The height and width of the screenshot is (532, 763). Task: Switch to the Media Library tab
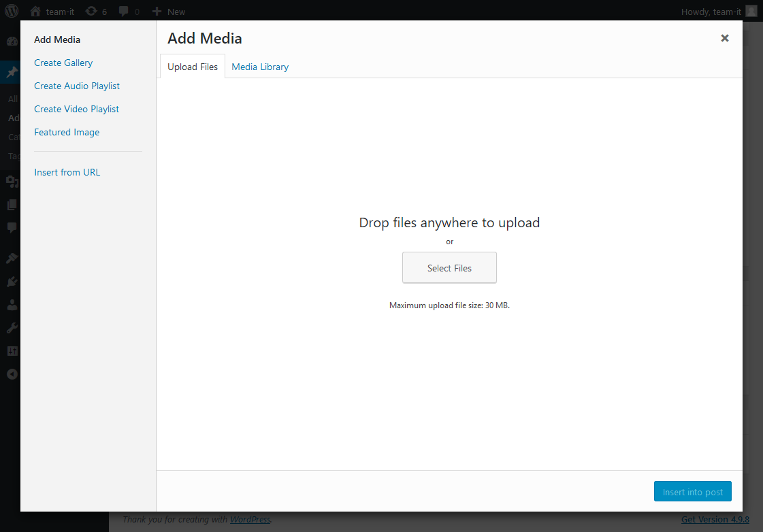260,67
